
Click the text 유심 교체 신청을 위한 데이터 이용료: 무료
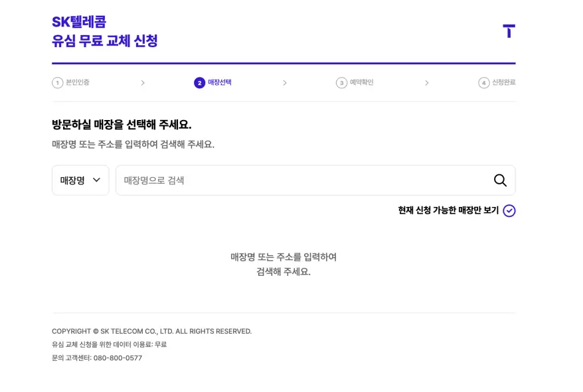(x=110, y=344)
